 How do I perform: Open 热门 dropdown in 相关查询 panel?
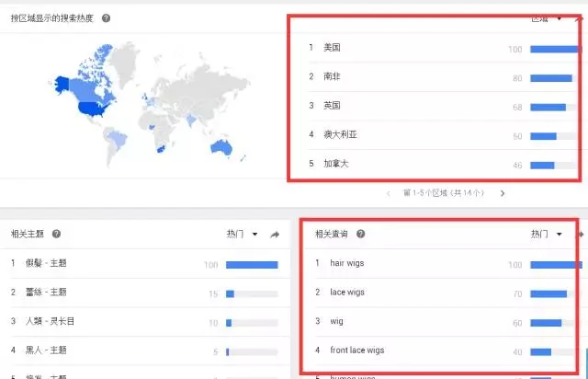[x=547, y=235]
